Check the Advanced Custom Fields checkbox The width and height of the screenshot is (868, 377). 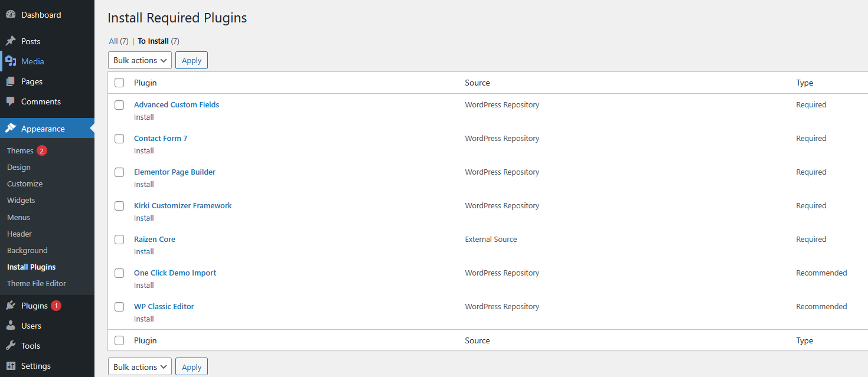click(119, 105)
